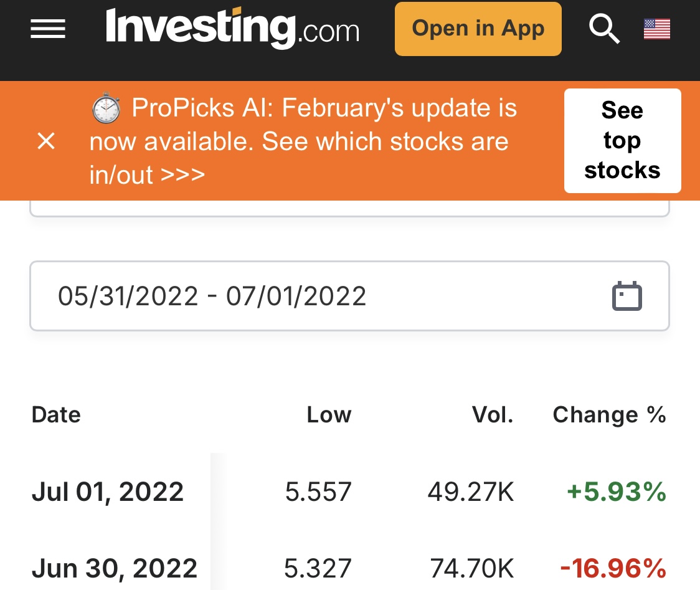Click the 49.27K volume cell
Screen dimensions: 700x590
click(471, 493)
